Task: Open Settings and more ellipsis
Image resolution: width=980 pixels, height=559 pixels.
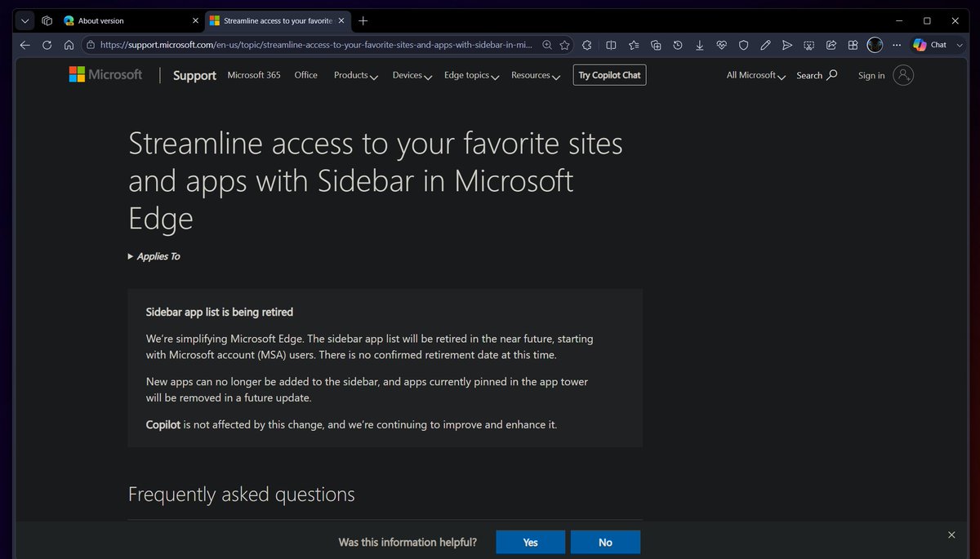Action: (898, 45)
